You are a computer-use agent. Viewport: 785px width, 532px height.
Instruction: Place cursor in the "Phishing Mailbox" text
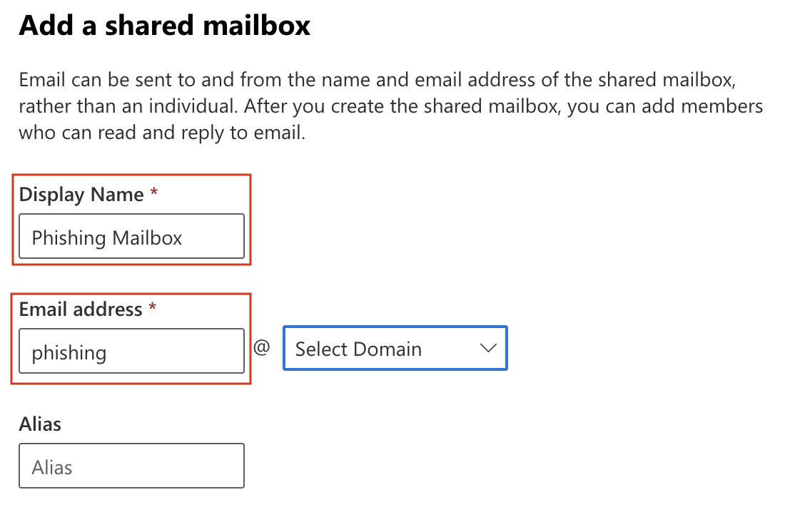pyautogui.click(x=107, y=237)
